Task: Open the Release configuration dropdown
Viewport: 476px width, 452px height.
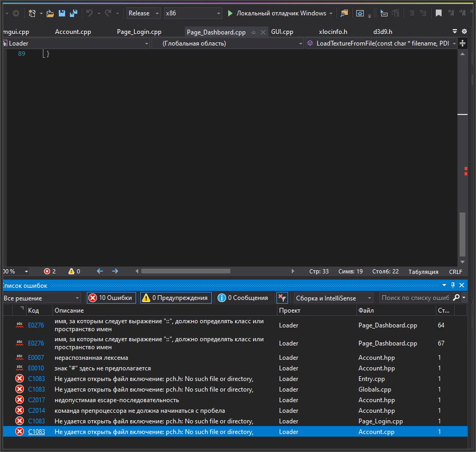Action: tap(143, 13)
